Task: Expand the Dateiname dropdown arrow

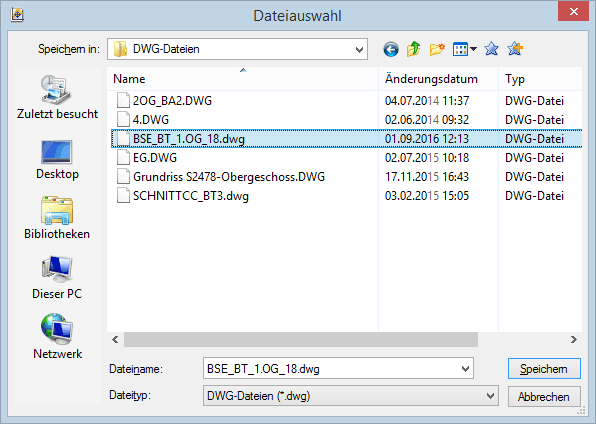Action: [465, 368]
